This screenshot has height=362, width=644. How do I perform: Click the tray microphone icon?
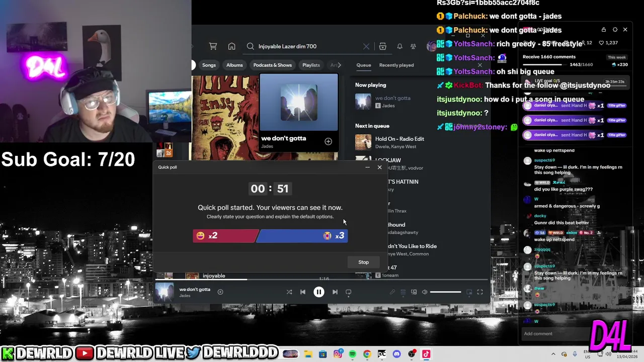[574, 354]
